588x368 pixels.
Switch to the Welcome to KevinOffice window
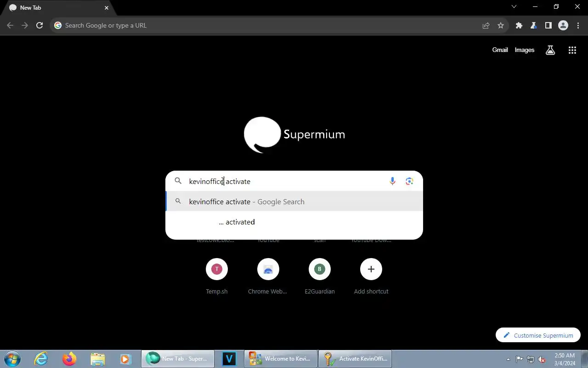(281, 359)
